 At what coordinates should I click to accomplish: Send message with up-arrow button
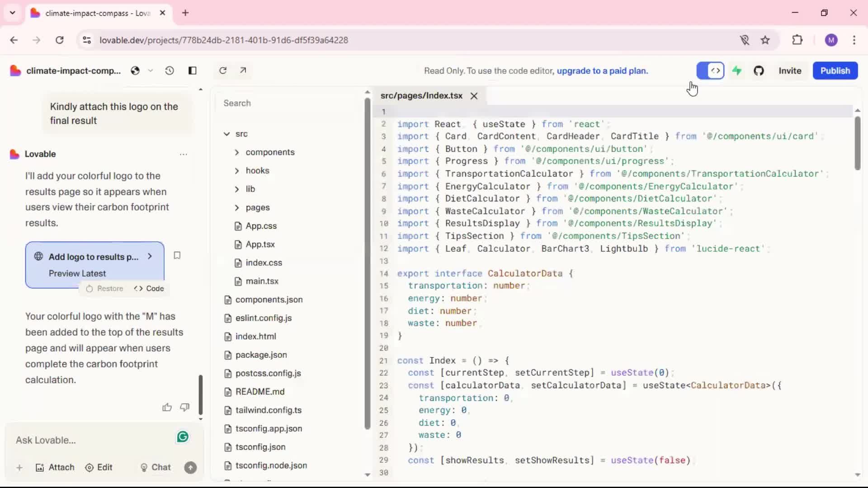point(190,468)
